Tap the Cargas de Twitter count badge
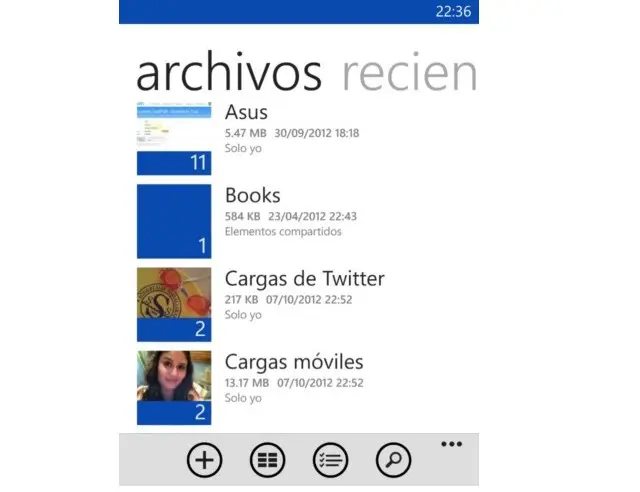The width and height of the screenshot is (640, 492). pos(200,329)
